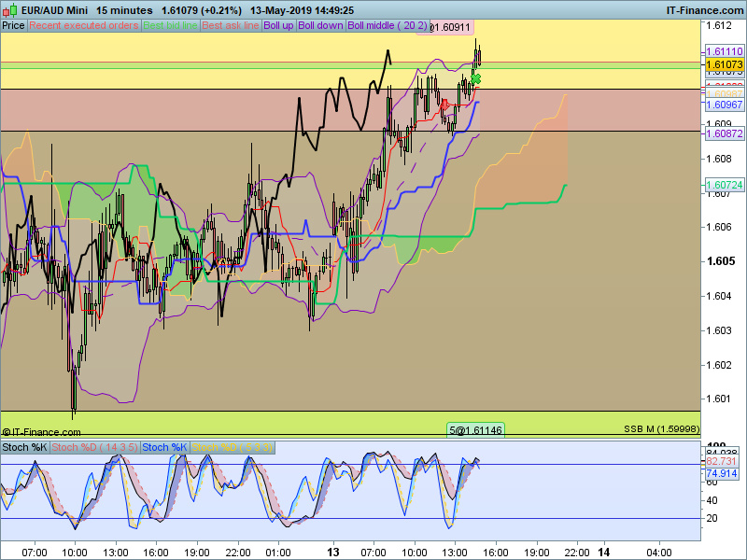The width and height of the screenshot is (747, 560).
Task: Click the 1.60724 green price tag
Action: coord(725,185)
